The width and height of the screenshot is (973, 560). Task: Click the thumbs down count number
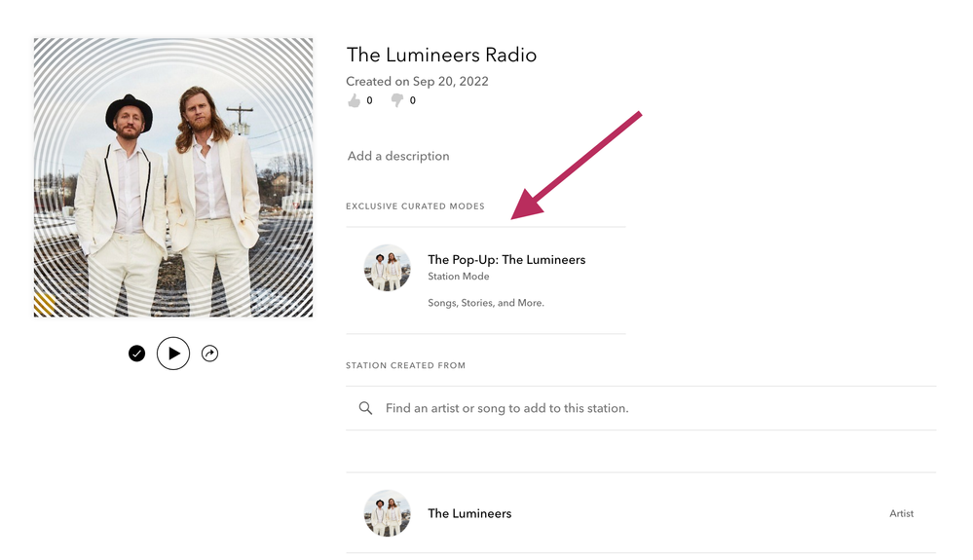click(413, 100)
